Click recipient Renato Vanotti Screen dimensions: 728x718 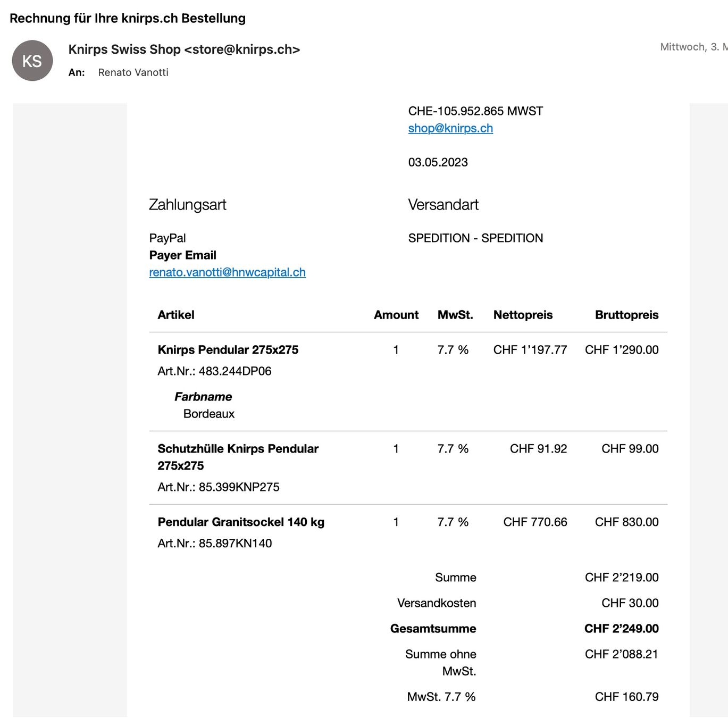133,72
